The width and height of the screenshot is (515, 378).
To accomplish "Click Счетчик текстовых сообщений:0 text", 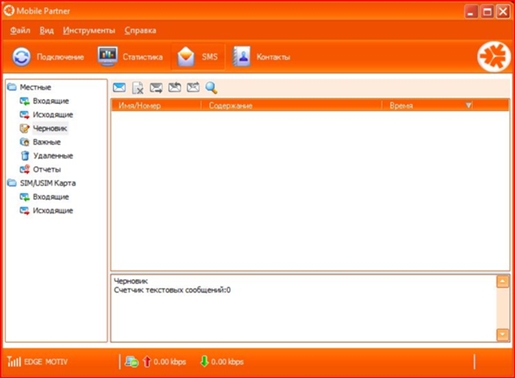I will (172, 290).
